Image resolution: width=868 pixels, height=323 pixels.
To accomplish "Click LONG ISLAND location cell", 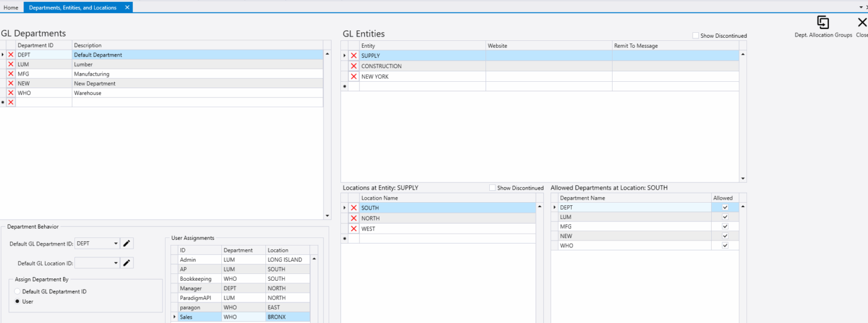I will 288,260.
